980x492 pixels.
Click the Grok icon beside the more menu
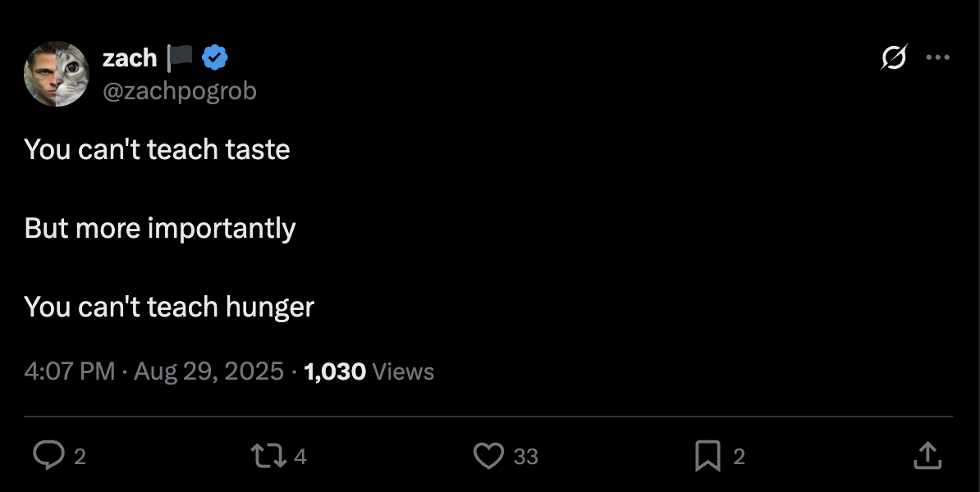pyautogui.click(x=894, y=57)
